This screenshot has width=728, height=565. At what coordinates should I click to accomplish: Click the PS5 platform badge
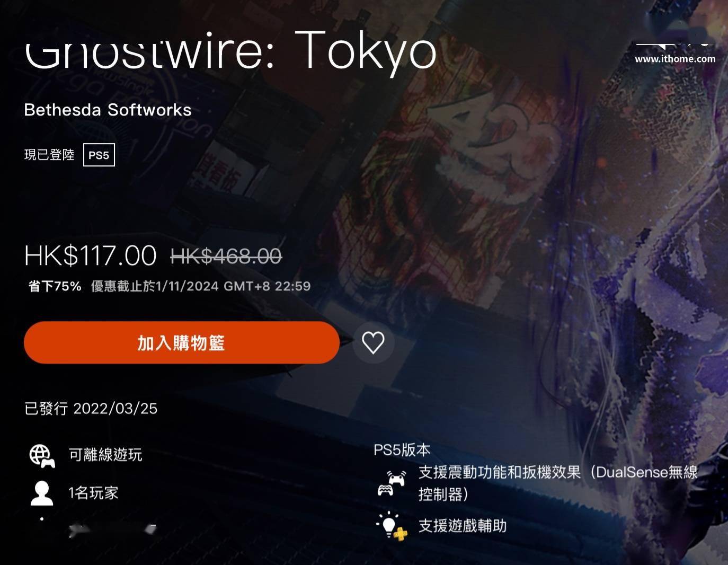tap(99, 155)
